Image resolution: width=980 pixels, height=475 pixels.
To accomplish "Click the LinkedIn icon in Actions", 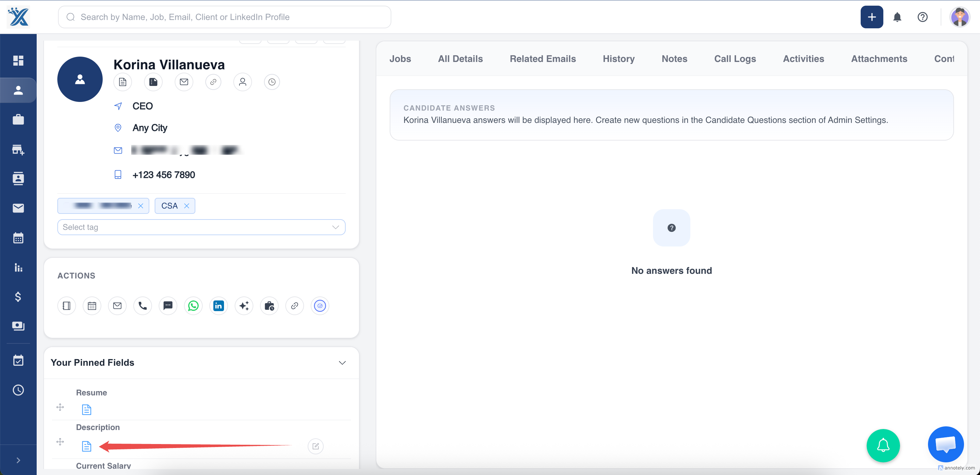I will (218, 306).
